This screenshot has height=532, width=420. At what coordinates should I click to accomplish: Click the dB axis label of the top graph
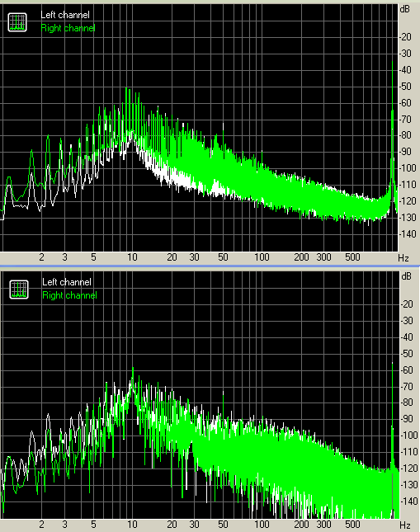tap(405, 9)
